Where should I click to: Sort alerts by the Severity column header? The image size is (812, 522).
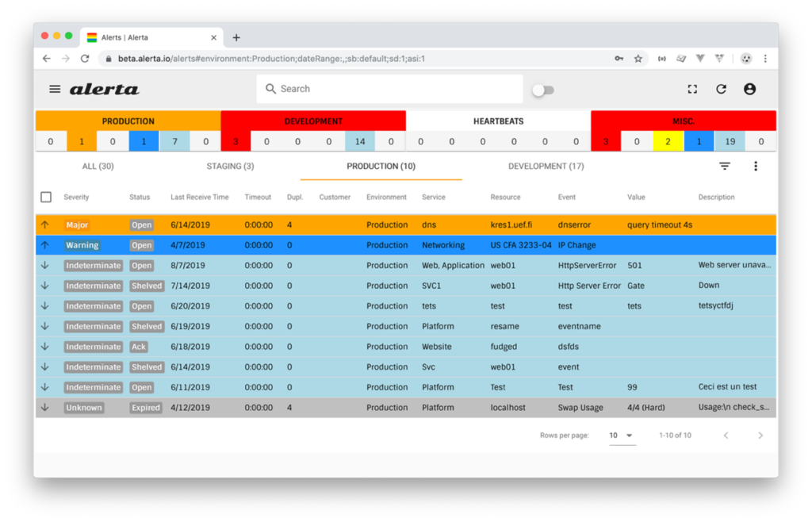[x=76, y=198]
